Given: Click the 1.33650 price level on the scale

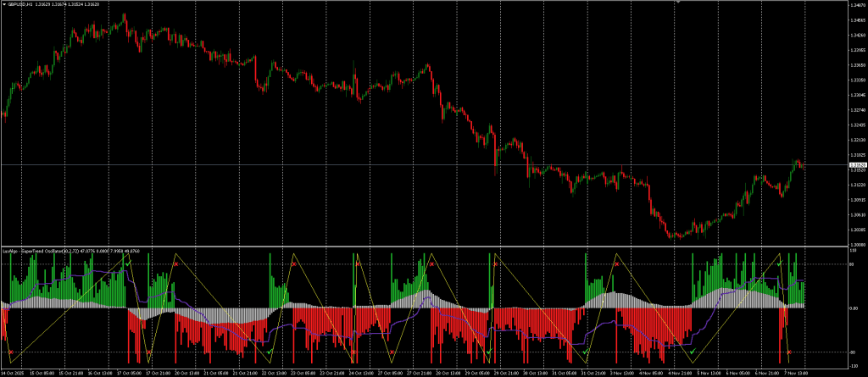Looking at the screenshot, I should [x=856, y=65].
